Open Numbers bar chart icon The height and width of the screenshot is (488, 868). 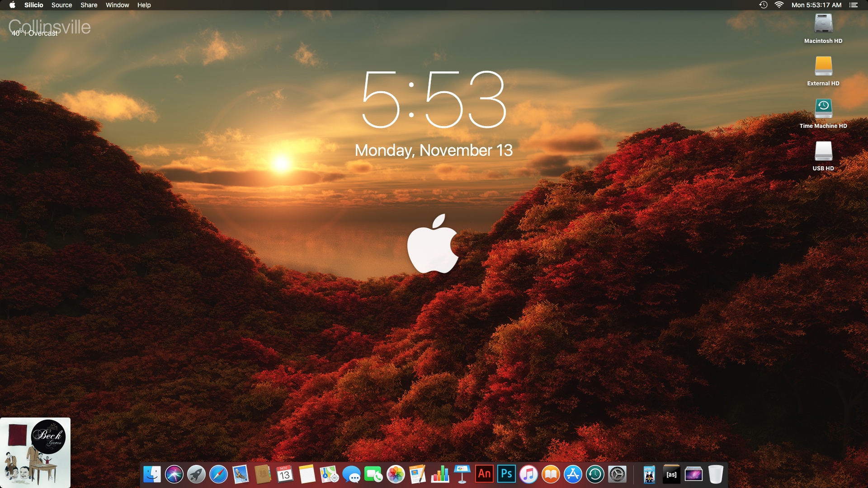tap(440, 474)
